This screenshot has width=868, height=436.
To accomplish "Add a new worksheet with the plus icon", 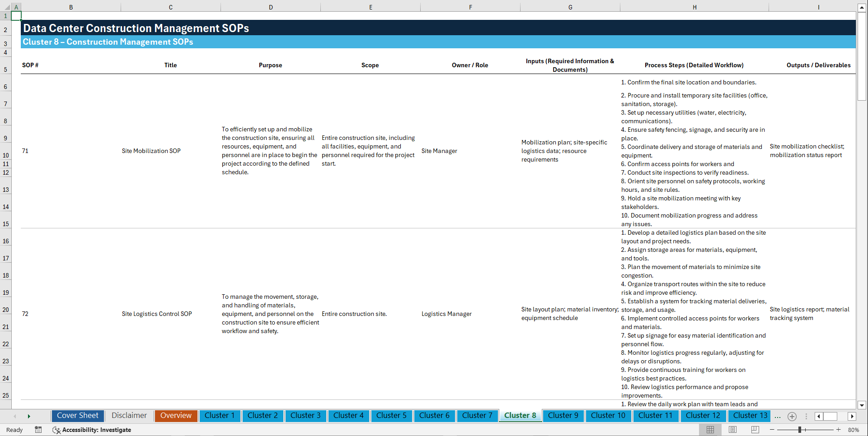I will tap(792, 416).
